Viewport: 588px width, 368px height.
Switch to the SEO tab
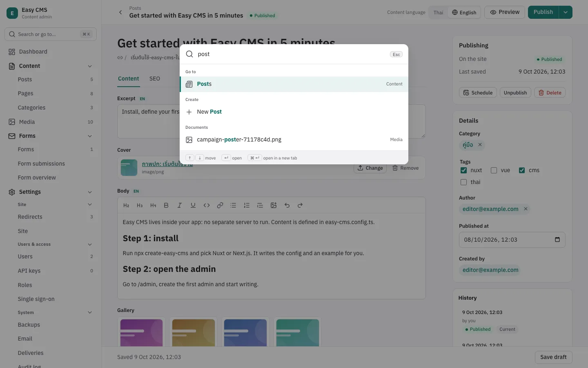pyautogui.click(x=155, y=79)
